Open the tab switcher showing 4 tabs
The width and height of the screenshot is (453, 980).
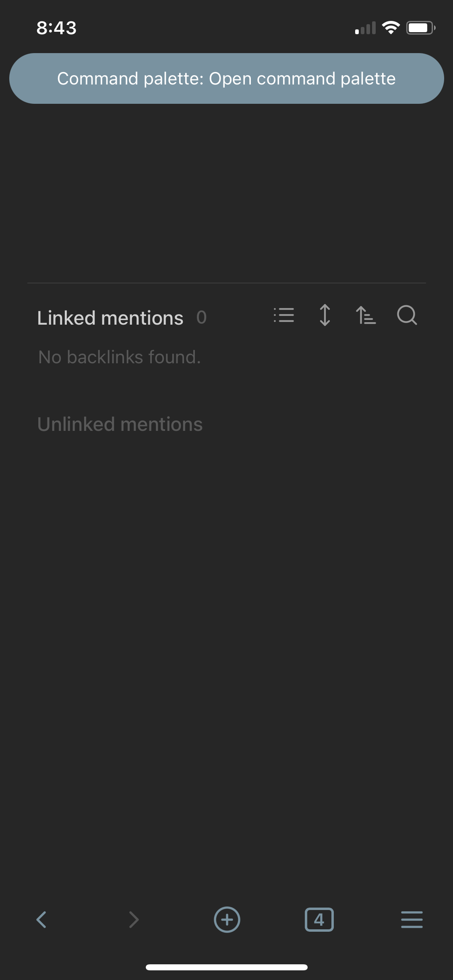(x=319, y=920)
